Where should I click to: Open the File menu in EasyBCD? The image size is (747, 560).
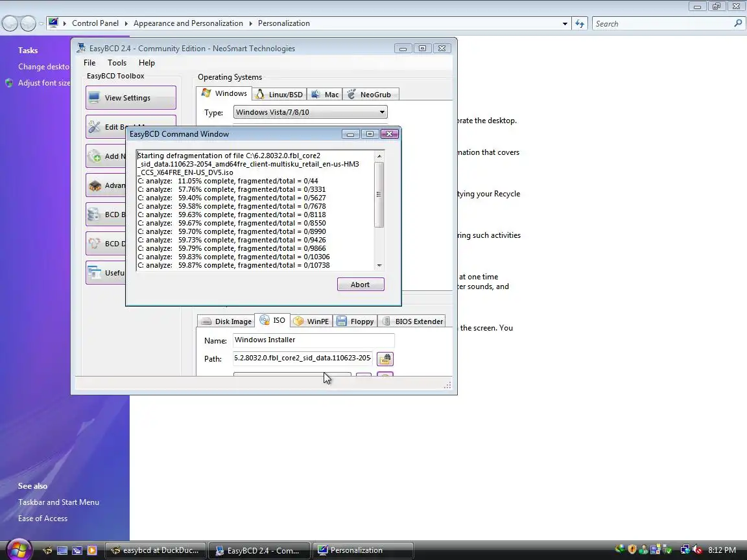point(89,63)
